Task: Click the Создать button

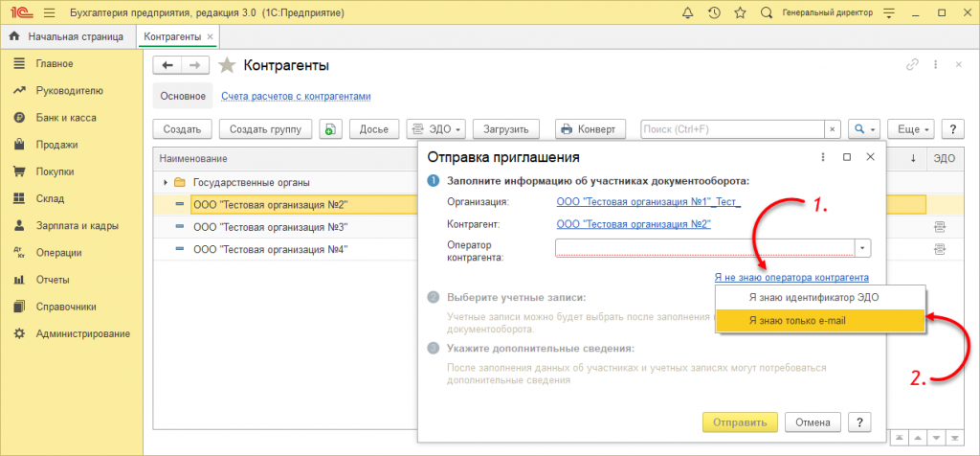Action: [x=182, y=129]
